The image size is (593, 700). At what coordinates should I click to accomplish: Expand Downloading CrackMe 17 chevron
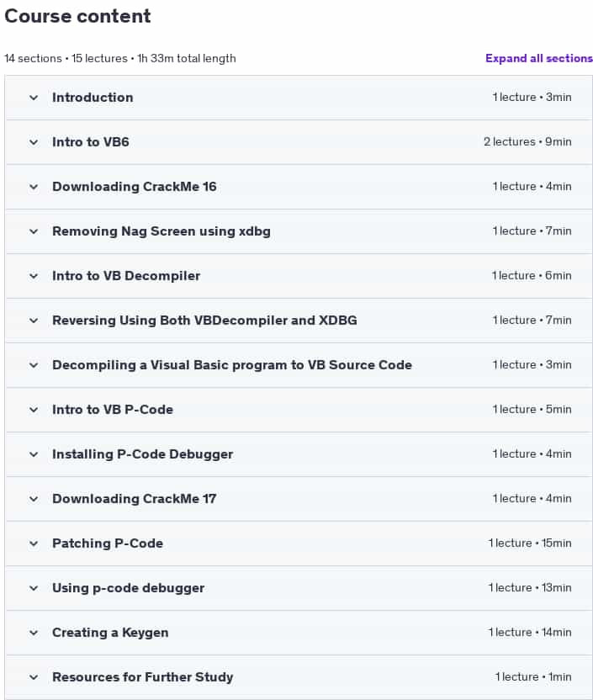[x=34, y=499]
